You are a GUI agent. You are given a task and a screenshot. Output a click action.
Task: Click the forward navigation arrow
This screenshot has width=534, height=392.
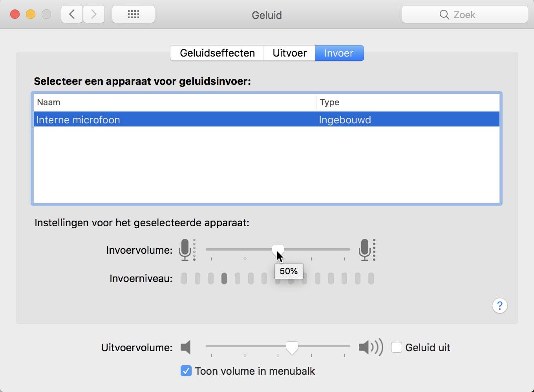click(94, 15)
